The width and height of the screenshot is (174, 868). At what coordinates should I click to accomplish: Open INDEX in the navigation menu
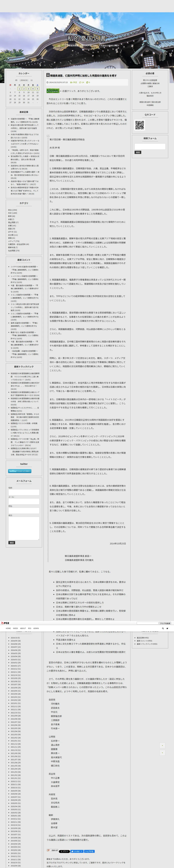point(15,628)
